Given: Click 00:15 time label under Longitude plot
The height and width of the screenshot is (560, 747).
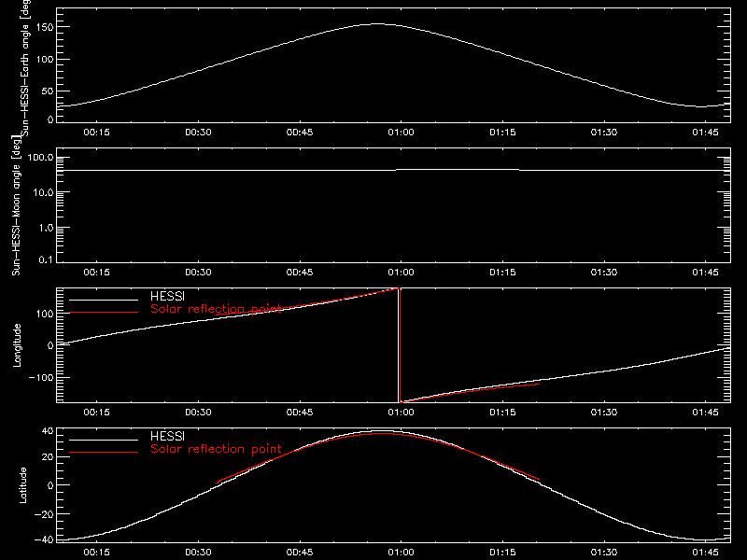Looking at the screenshot, I should tap(97, 413).
